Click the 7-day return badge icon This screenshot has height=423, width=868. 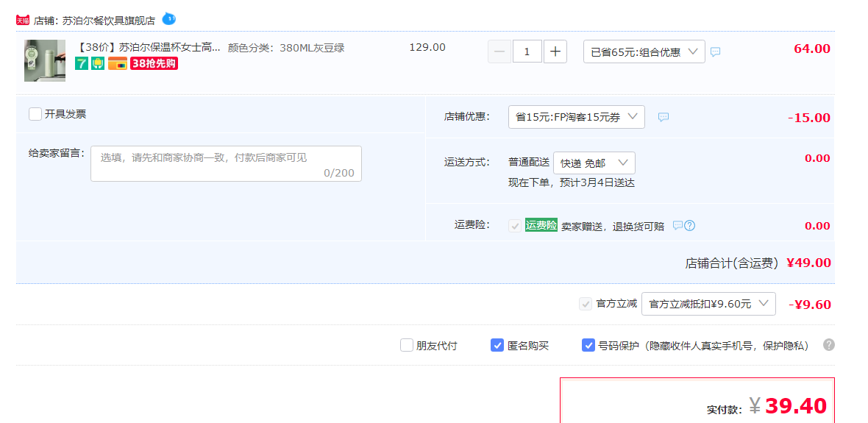(82, 63)
